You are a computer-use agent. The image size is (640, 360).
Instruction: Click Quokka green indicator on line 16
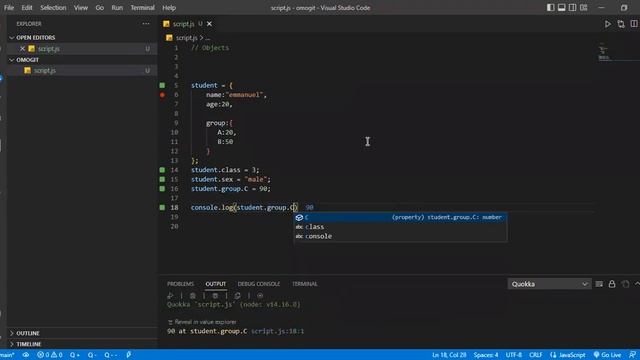point(162,189)
